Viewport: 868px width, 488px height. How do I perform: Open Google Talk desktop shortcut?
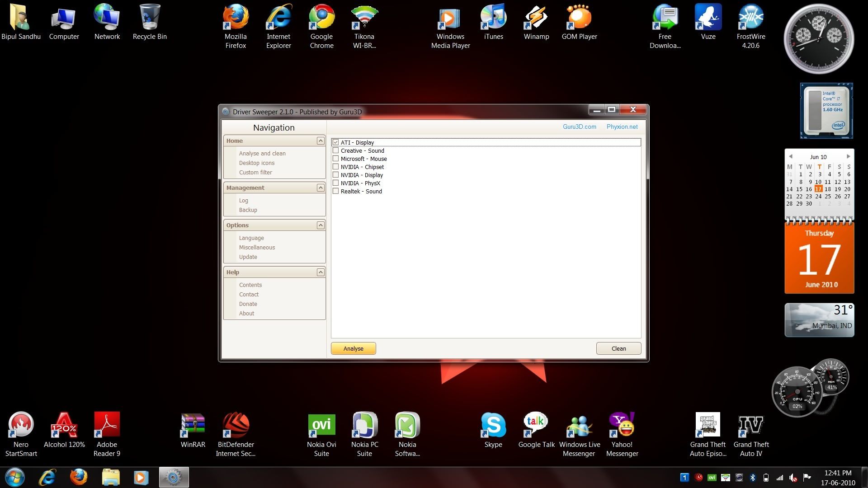(x=536, y=430)
